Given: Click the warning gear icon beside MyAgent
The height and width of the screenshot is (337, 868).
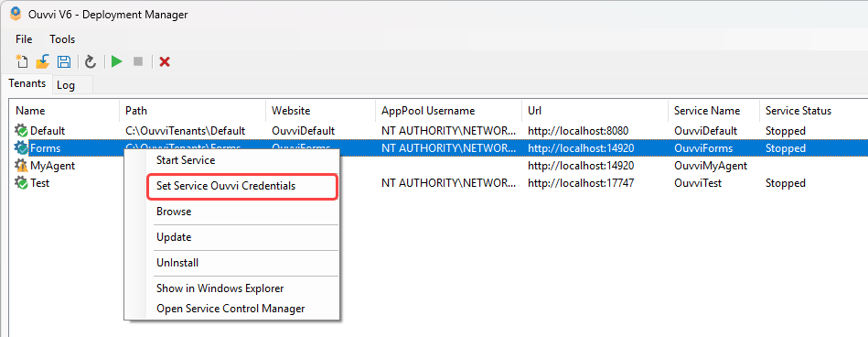Looking at the screenshot, I should point(21,165).
